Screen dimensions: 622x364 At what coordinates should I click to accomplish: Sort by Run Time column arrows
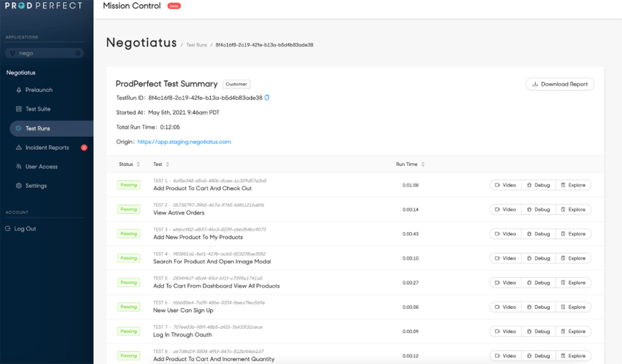[423, 164]
